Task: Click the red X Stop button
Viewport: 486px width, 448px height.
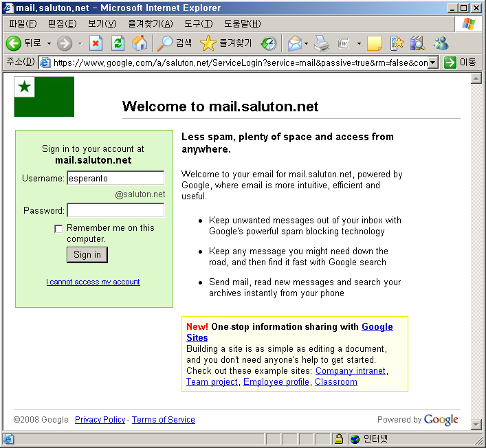Action: tap(96, 43)
